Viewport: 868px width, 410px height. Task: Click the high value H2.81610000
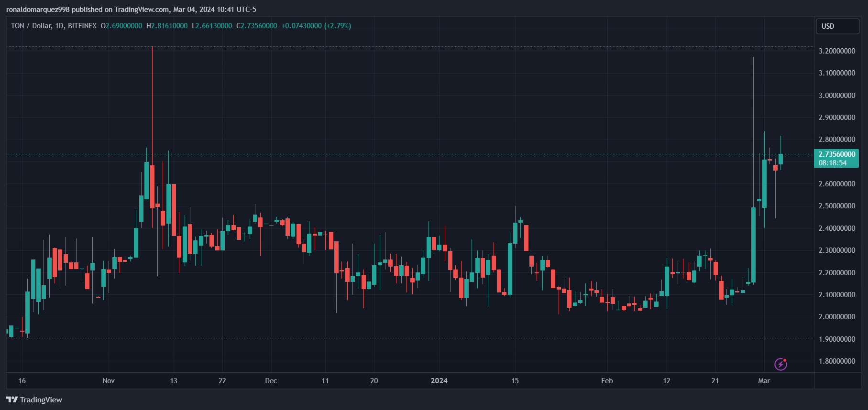[x=167, y=26]
